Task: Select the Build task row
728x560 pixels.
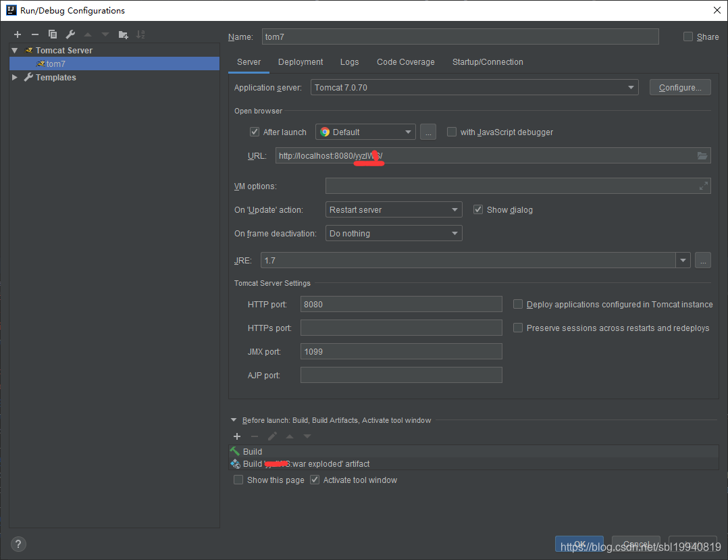Action: click(x=473, y=451)
